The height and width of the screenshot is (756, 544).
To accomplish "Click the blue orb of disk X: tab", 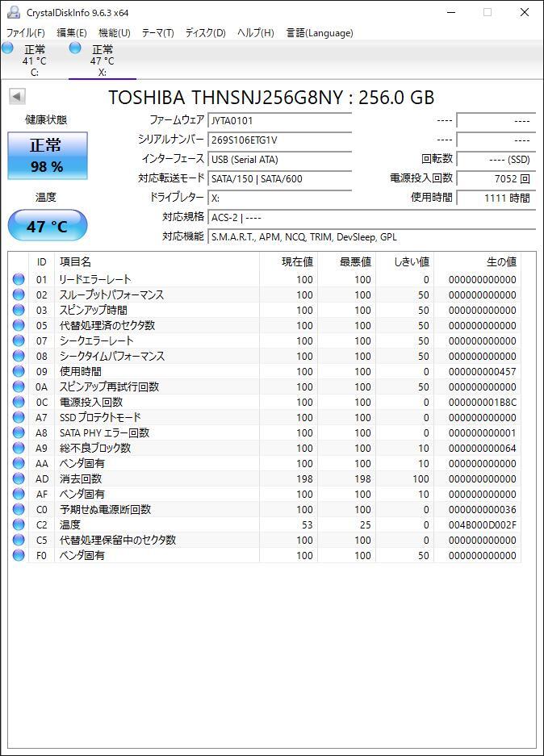I will (x=75, y=48).
